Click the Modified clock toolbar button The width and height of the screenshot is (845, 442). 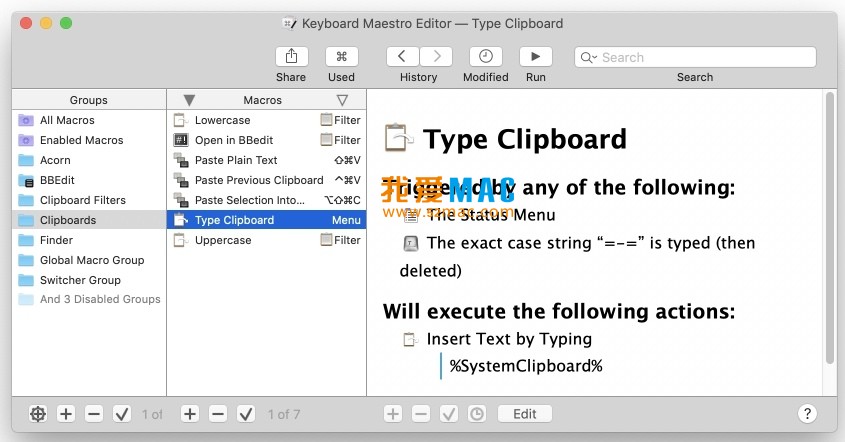486,57
